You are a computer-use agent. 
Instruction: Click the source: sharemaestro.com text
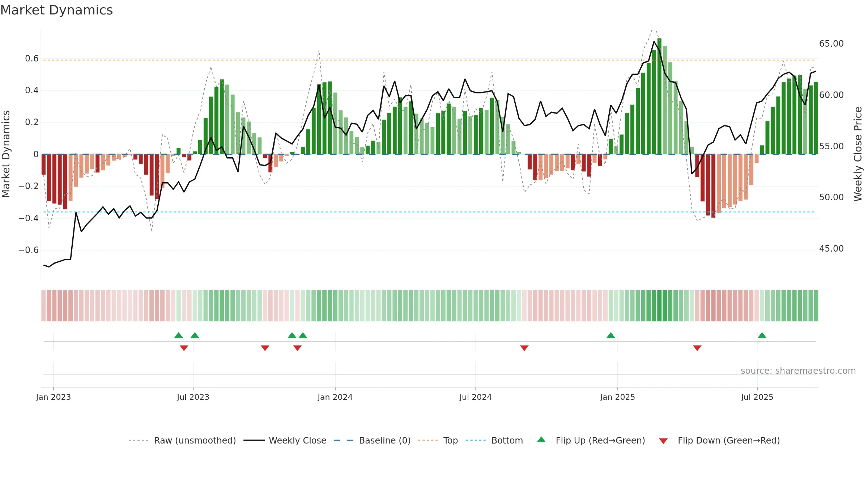pyautogui.click(x=798, y=371)
